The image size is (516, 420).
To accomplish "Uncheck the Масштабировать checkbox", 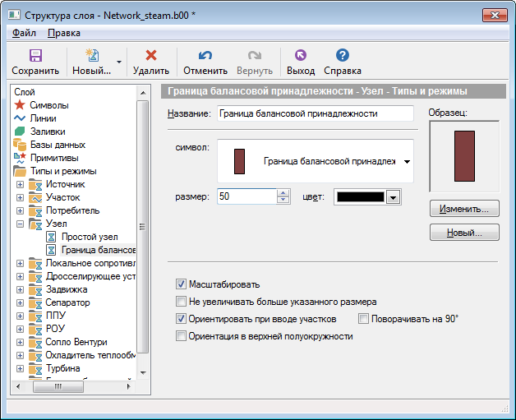I will point(182,284).
